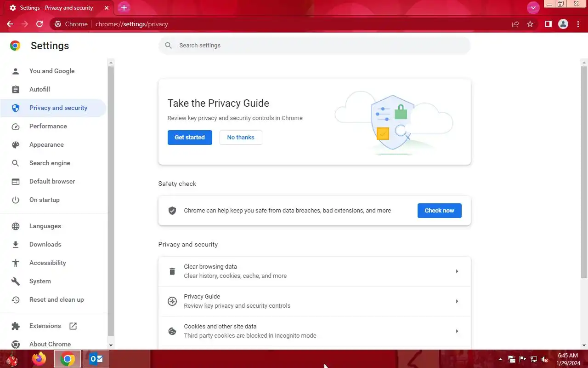Click the Chrome taskbar button
The image size is (588, 368).
tap(68, 359)
